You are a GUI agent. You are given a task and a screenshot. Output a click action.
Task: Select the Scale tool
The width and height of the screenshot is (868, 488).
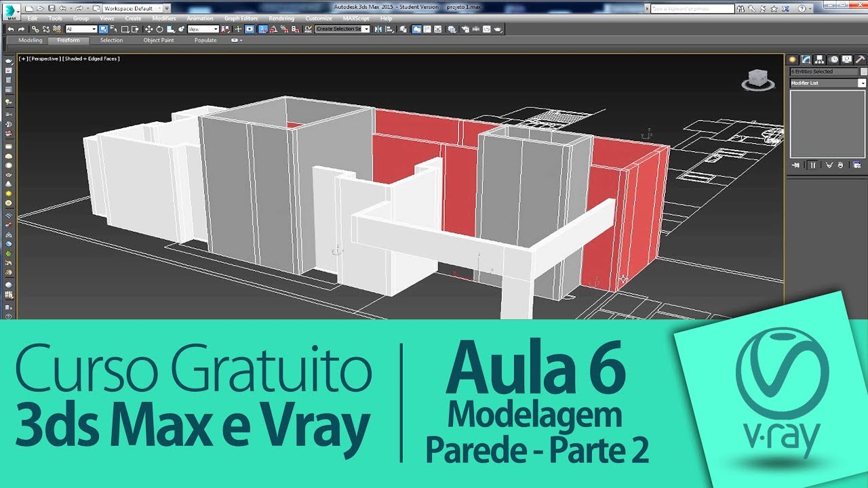[170, 29]
